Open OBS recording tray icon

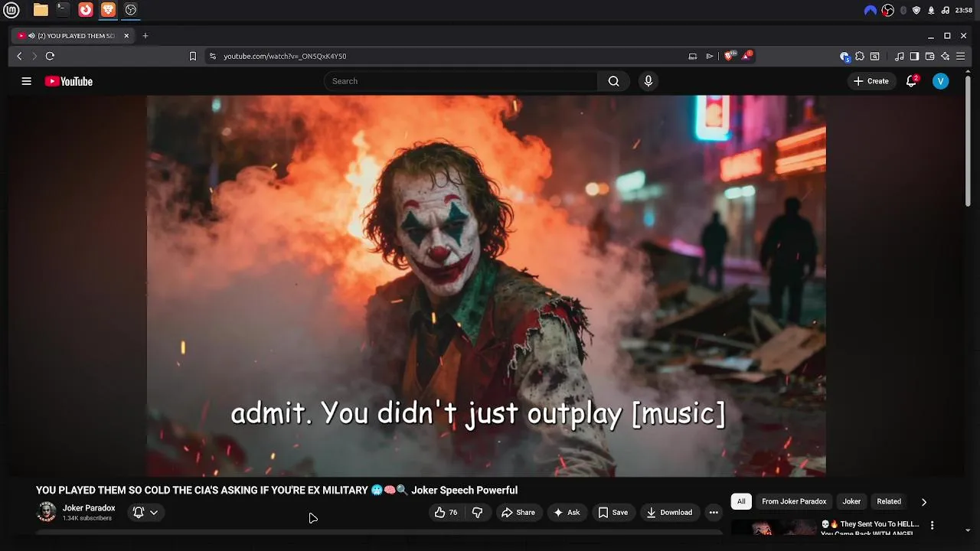pos(887,10)
